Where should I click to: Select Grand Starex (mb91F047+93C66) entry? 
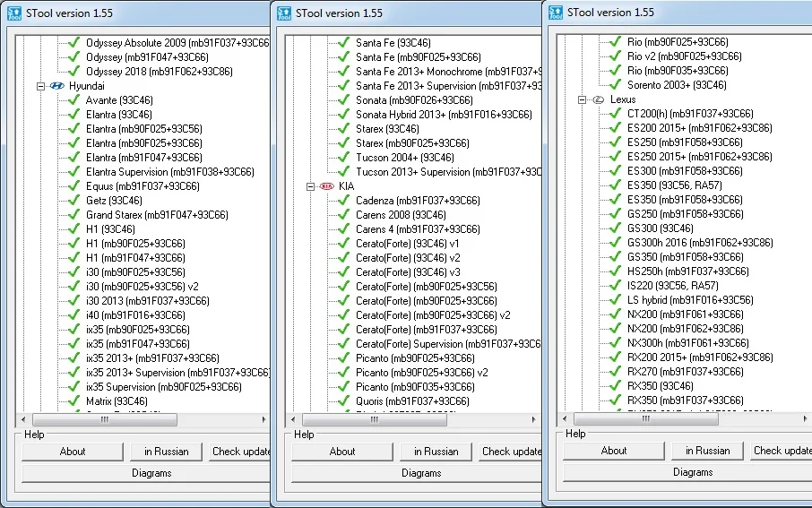point(157,215)
